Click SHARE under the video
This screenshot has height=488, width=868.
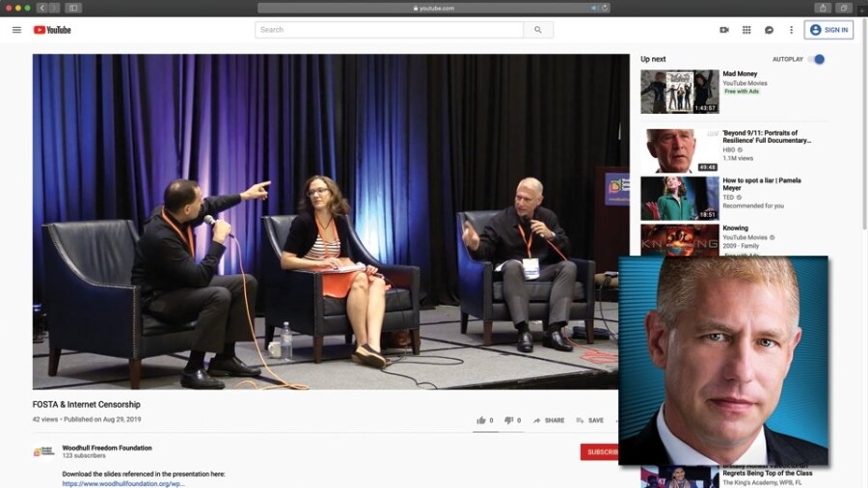click(x=549, y=420)
